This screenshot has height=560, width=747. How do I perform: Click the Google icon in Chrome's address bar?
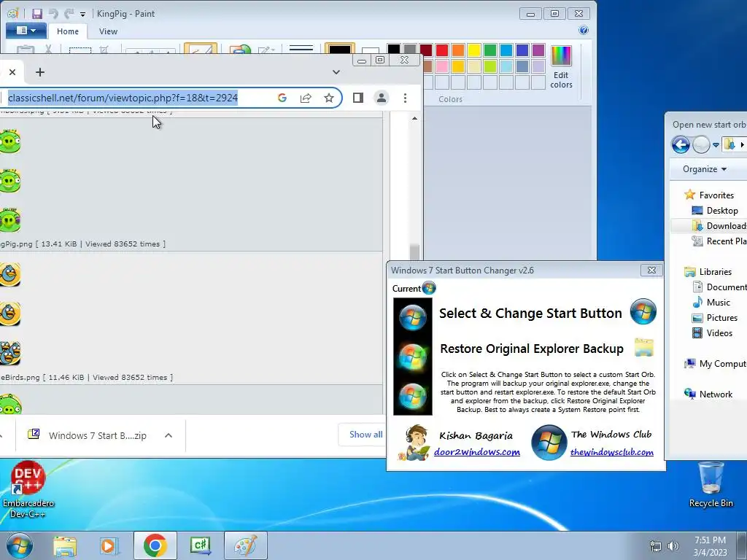point(282,98)
